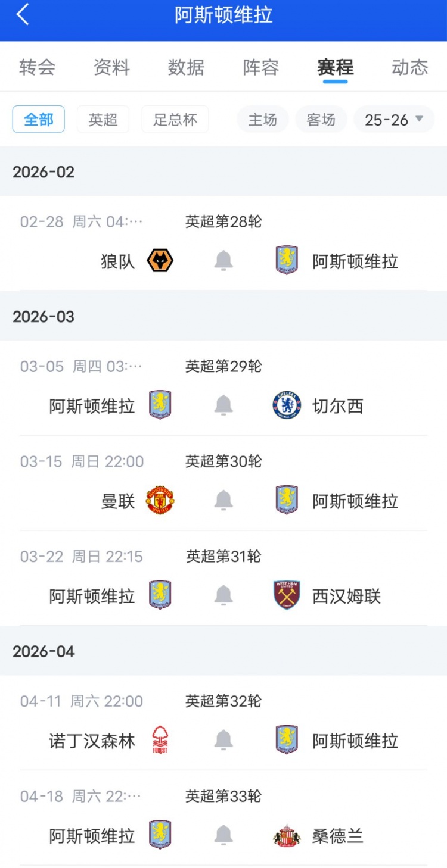The height and width of the screenshot is (868, 447).
Task: Open the 数据 tab
Action: click(186, 67)
